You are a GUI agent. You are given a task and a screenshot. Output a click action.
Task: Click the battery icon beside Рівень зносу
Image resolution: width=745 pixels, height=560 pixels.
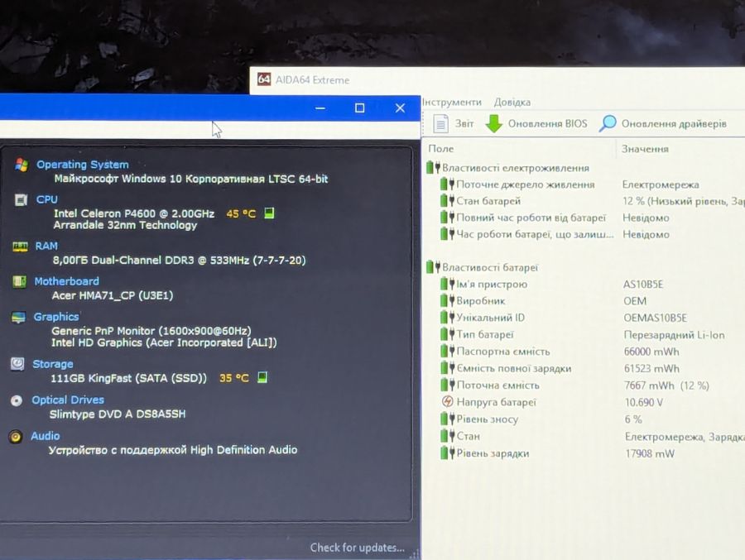447,419
